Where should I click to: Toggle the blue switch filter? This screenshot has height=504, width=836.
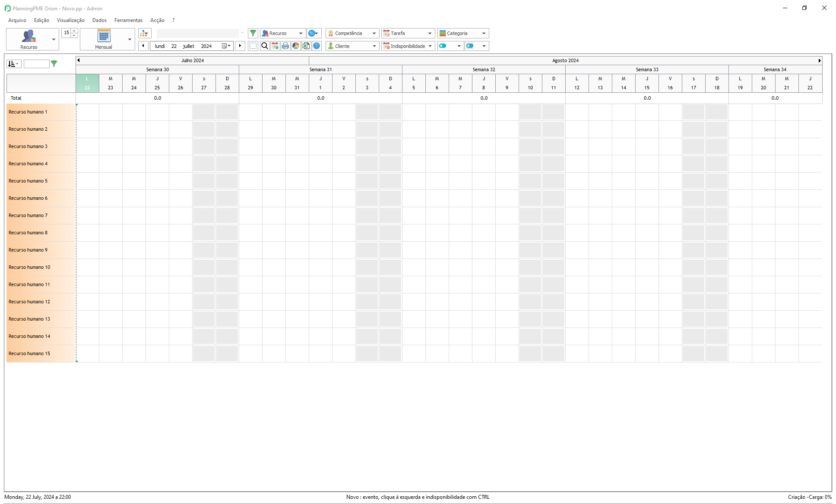443,46
